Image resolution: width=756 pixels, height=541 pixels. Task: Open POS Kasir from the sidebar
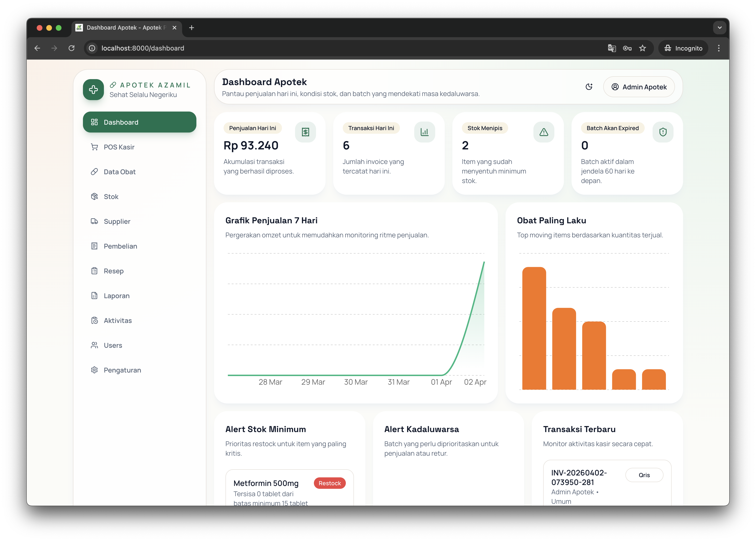pyautogui.click(x=119, y=147)
